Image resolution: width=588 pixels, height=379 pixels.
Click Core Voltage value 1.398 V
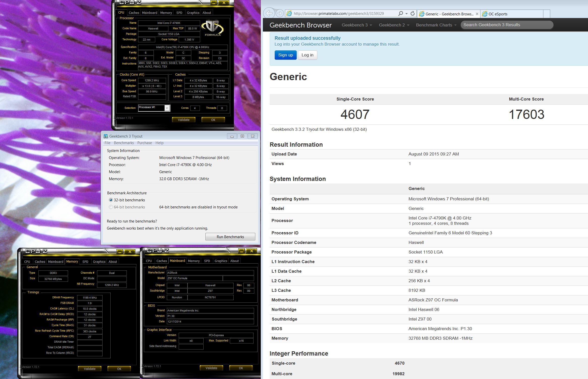coord(189,40)
